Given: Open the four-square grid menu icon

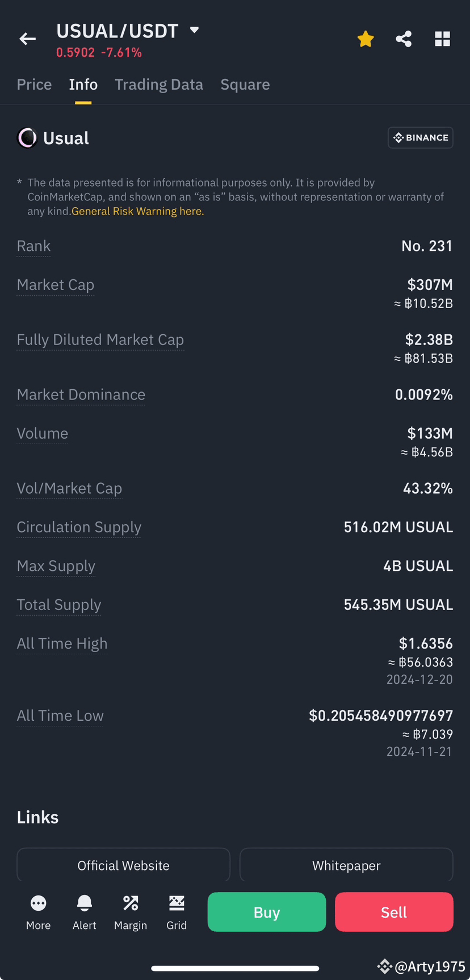Looking at the screenshot, I should pyautogui.click(x=442, y=39).
